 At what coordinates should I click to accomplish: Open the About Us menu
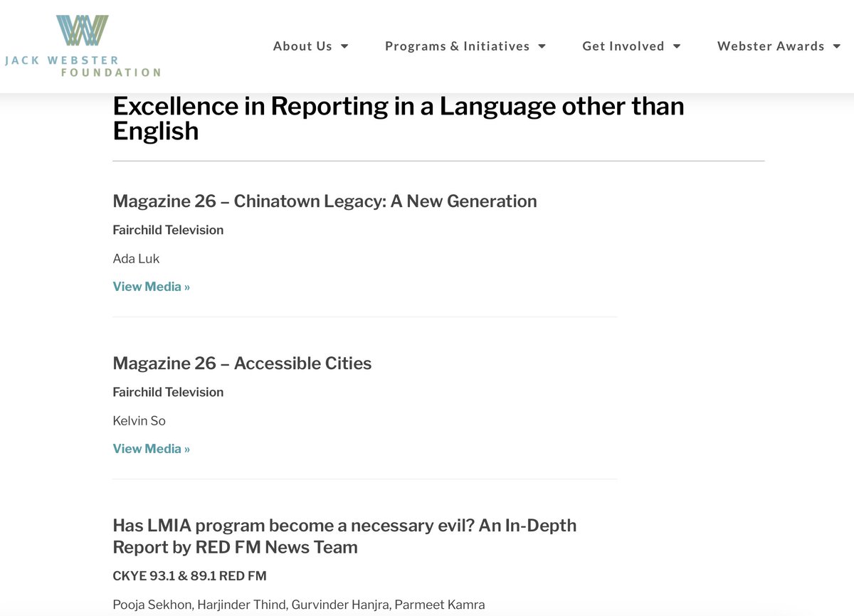coord(302,46)
